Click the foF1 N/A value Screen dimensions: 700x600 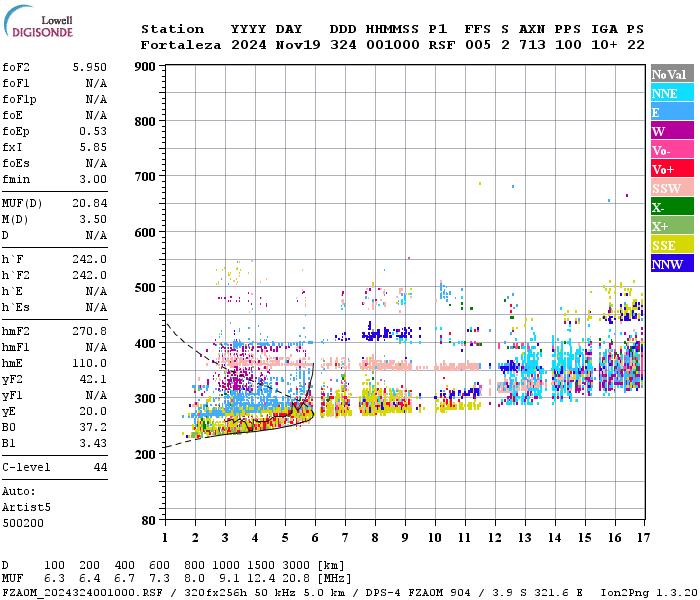coord(96,83)
